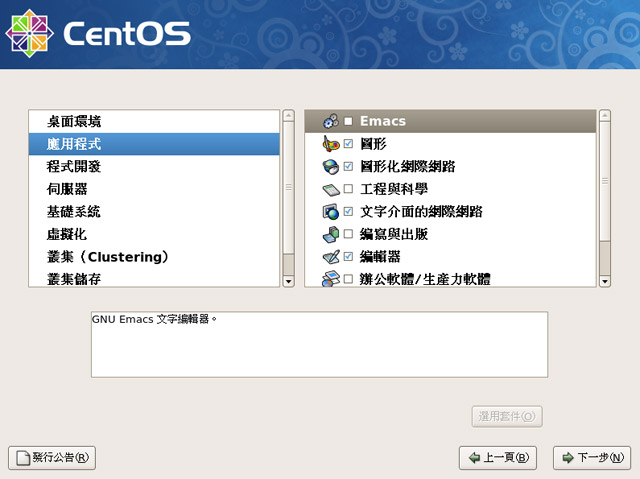640x479 pixels.
Task: Open release notes with 發行公告(R) button
Action: click(x=52, y=458)
